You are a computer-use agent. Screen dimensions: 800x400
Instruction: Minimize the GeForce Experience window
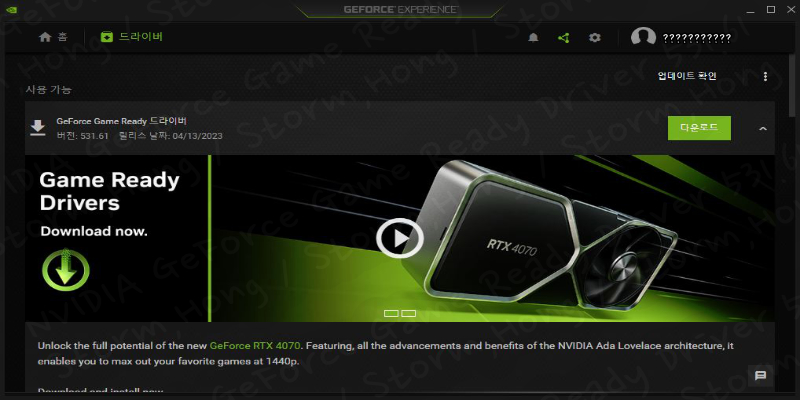(749, 10)
